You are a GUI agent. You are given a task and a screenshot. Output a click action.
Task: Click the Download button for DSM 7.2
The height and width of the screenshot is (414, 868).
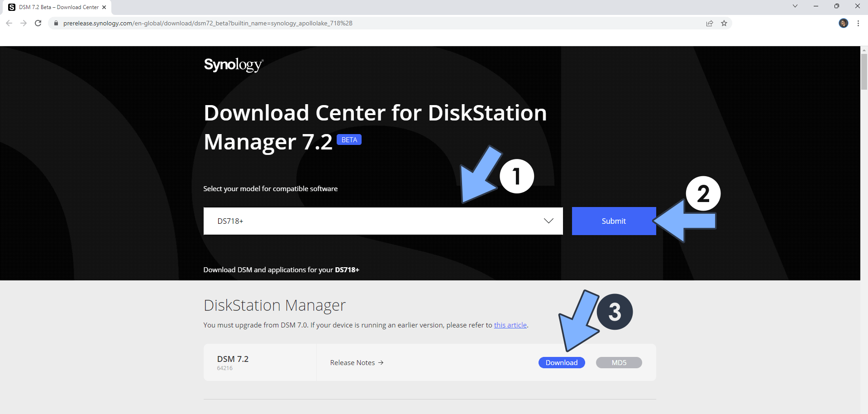(562, 363)
